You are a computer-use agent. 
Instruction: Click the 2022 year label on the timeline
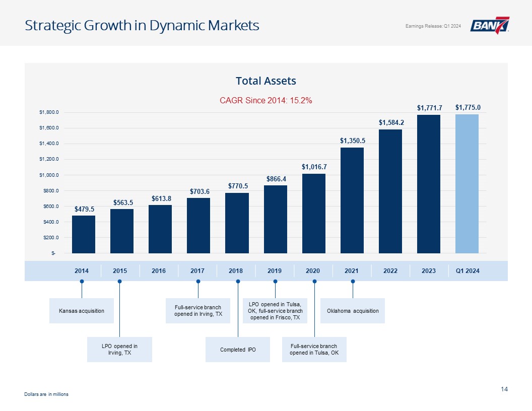click(x=390, y=271)
